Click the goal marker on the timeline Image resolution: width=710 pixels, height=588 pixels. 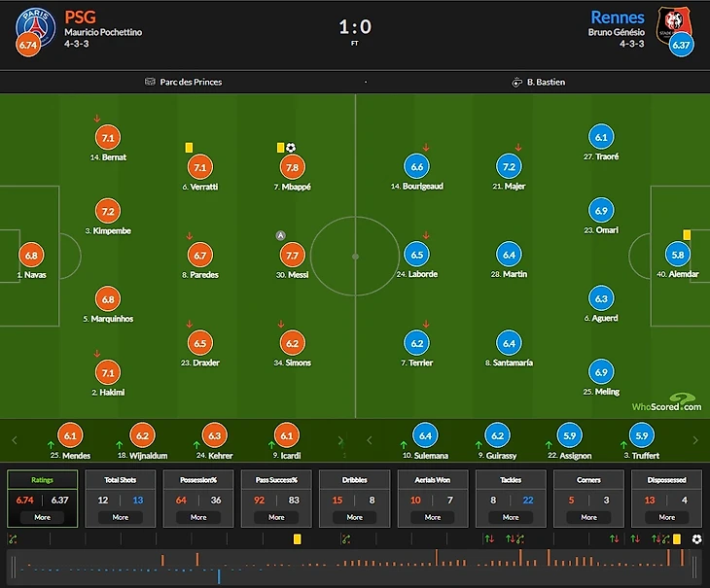coord(696,539)
